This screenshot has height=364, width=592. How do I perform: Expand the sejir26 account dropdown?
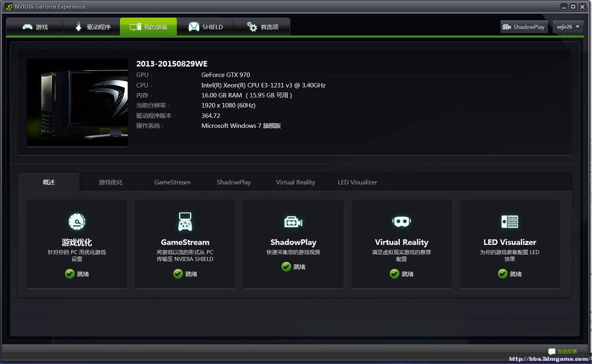(568, 27)
